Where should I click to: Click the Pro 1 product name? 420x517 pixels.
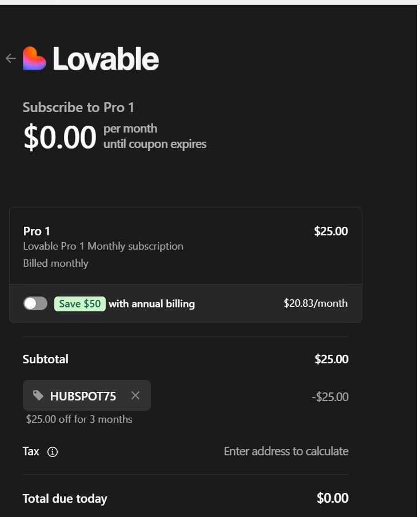37,231
